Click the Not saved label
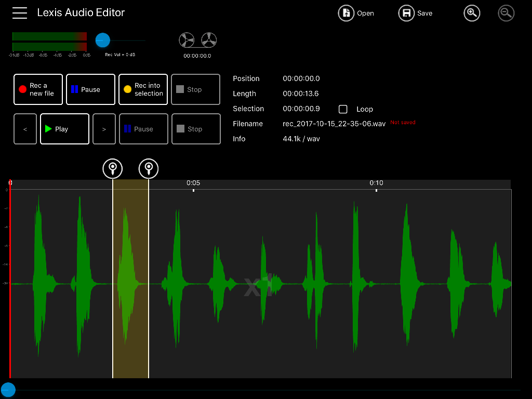This screenshot has width=532, height=399. (x=403, y=122)
